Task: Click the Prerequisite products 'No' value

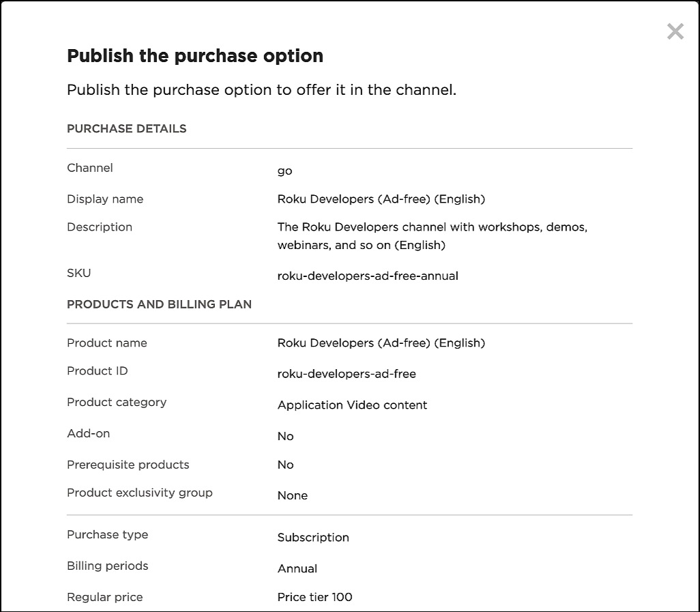Action: point(285,465)
